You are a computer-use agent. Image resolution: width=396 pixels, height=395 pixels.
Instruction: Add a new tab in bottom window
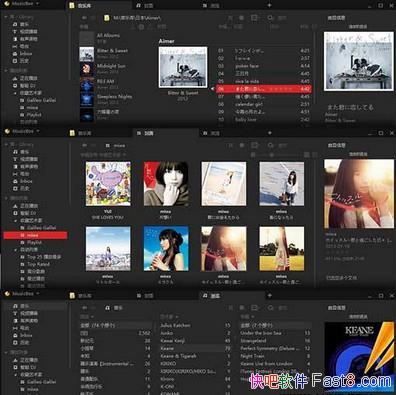coord(270,295)
